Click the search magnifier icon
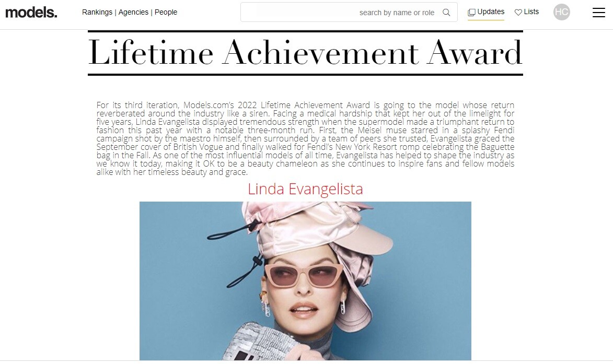613x364 pixels. (x=446, y=13)
